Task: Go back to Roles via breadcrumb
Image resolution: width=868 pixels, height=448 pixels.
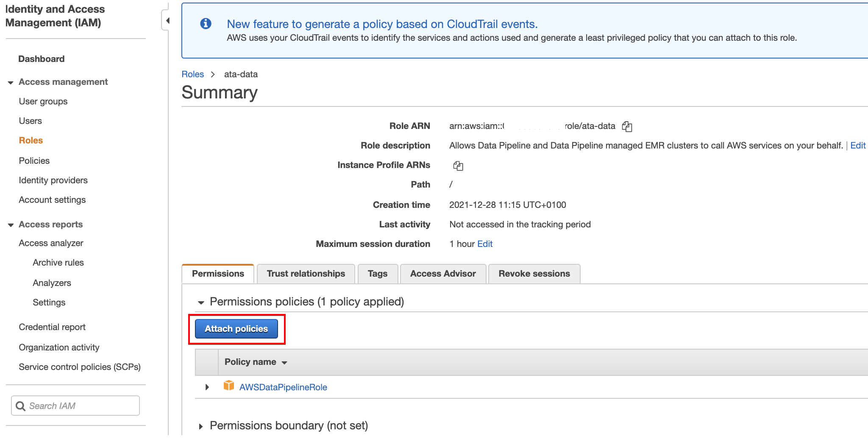Action: click(193, 74)
